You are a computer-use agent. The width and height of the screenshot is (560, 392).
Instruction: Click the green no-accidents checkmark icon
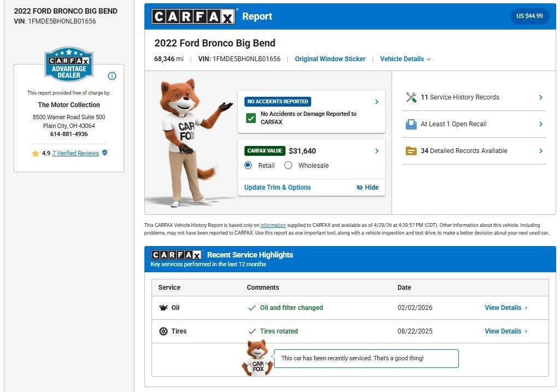pos(251,118)
